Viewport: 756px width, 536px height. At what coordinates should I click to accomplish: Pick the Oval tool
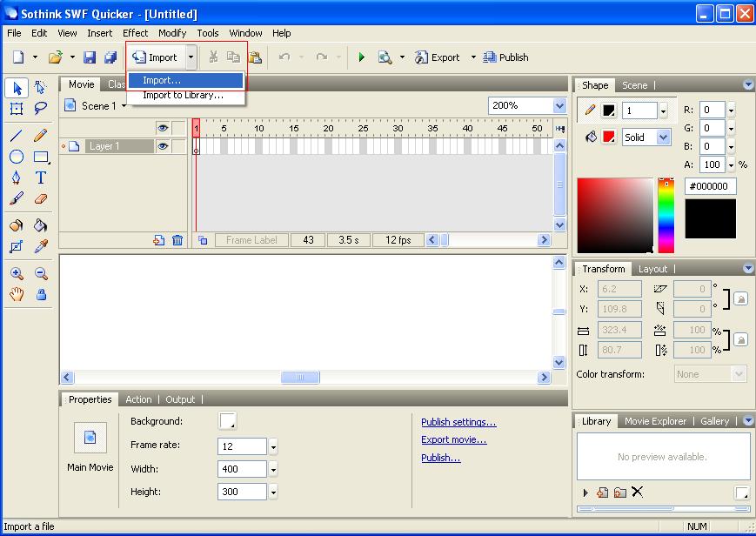click(17, 157)
